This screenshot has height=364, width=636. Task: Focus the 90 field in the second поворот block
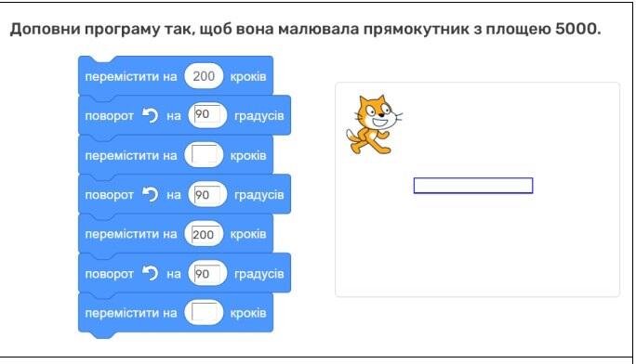pos(207,194)
